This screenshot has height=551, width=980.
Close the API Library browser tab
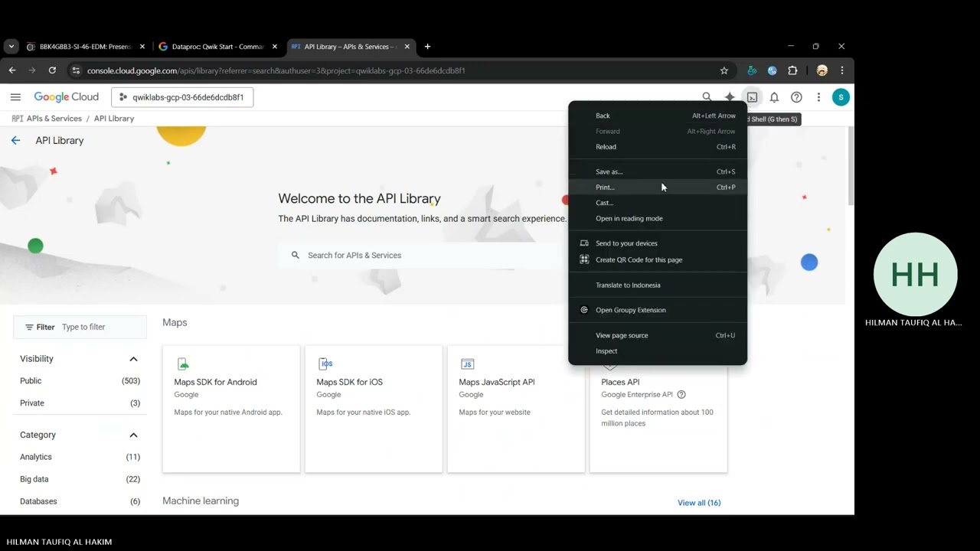tap(407, 47)
